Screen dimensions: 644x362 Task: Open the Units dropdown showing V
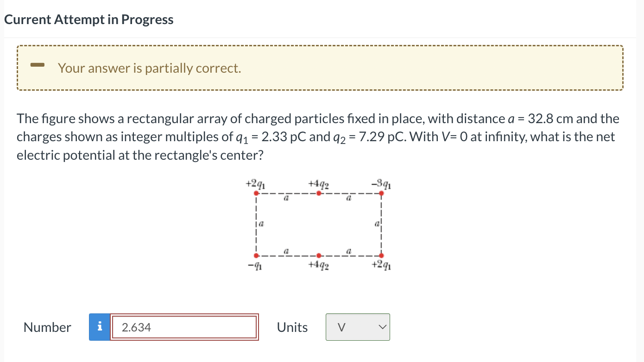point(358,327)
